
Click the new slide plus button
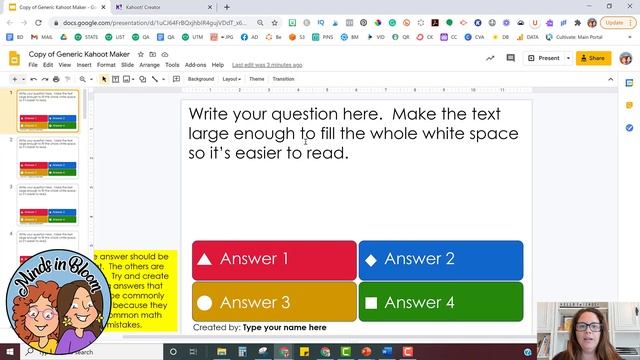tap(15, 79)
